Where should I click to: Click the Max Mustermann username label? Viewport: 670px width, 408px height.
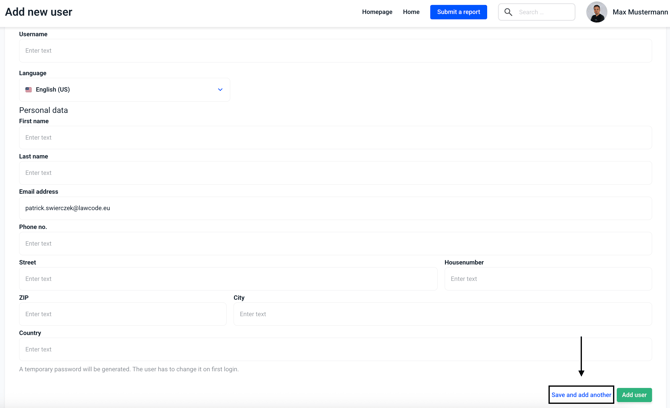coord(640,12)
